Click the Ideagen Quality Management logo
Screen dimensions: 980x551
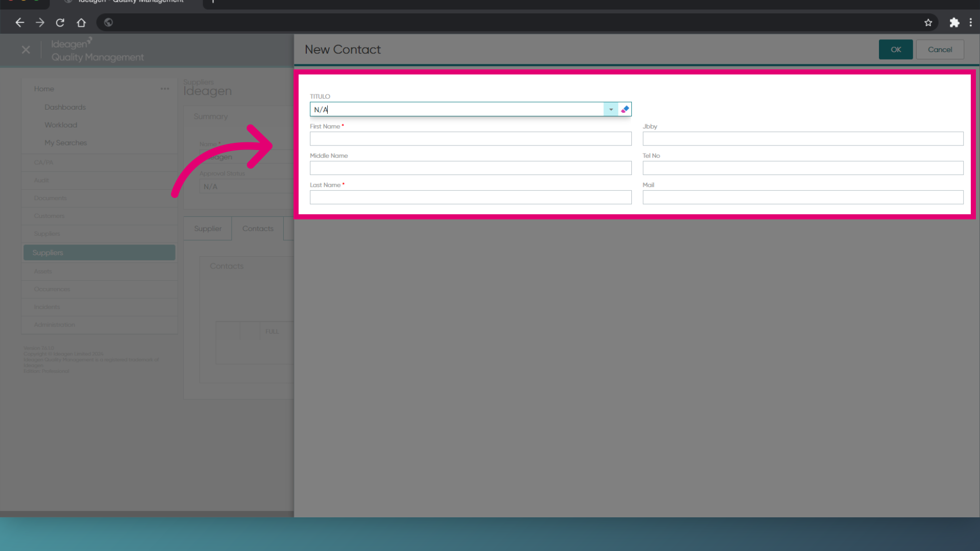97,50
